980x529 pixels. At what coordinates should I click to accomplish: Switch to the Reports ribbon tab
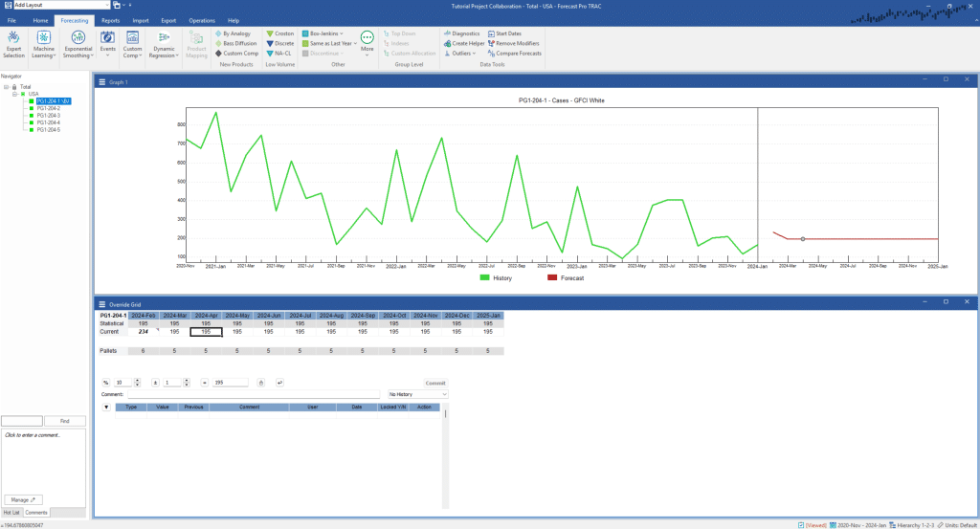[x=111, y=20]
